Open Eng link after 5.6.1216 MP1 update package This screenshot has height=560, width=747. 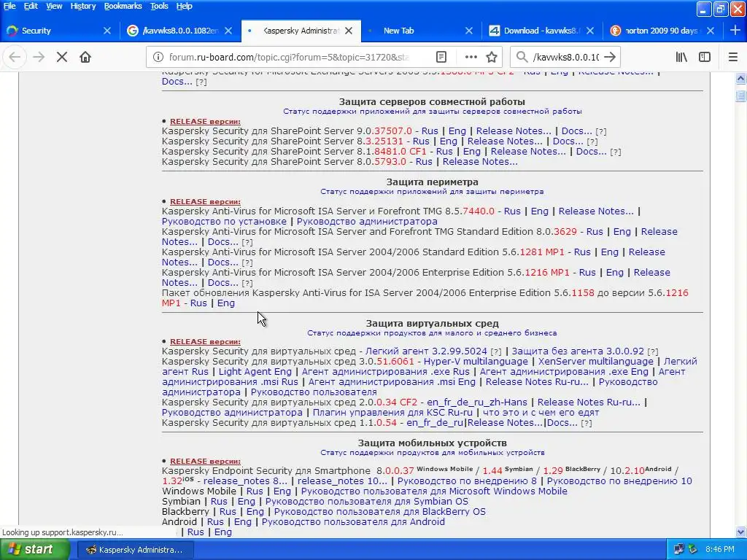[226, 303]
